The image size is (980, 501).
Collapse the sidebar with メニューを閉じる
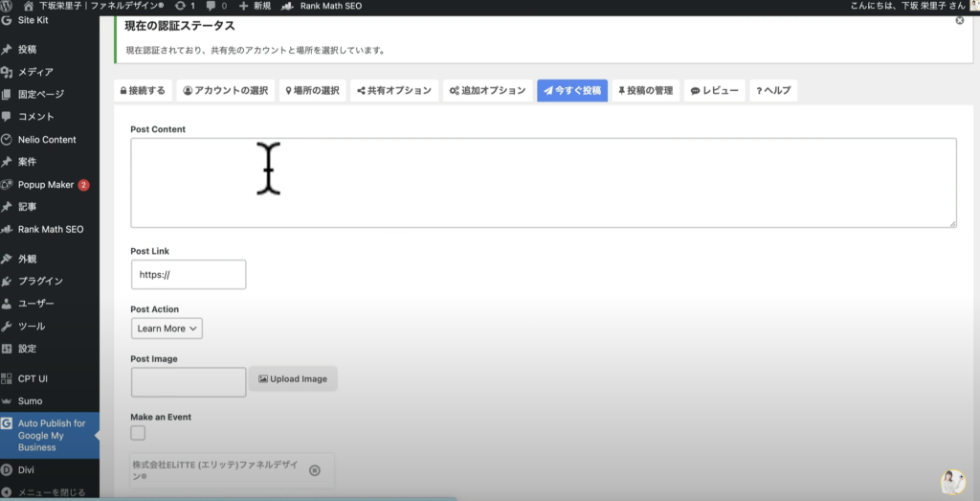[48, 492]
